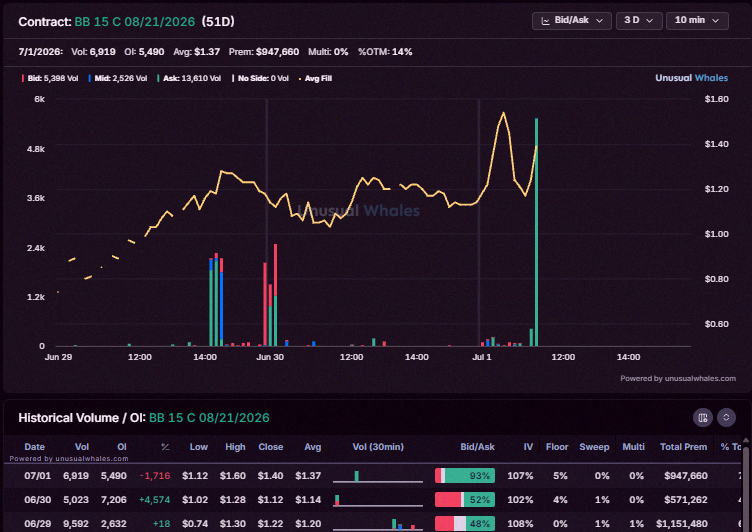
Task: Click the 93% Bid/Ask bar in 07/01 row
Action: click(x=465, y=475)
